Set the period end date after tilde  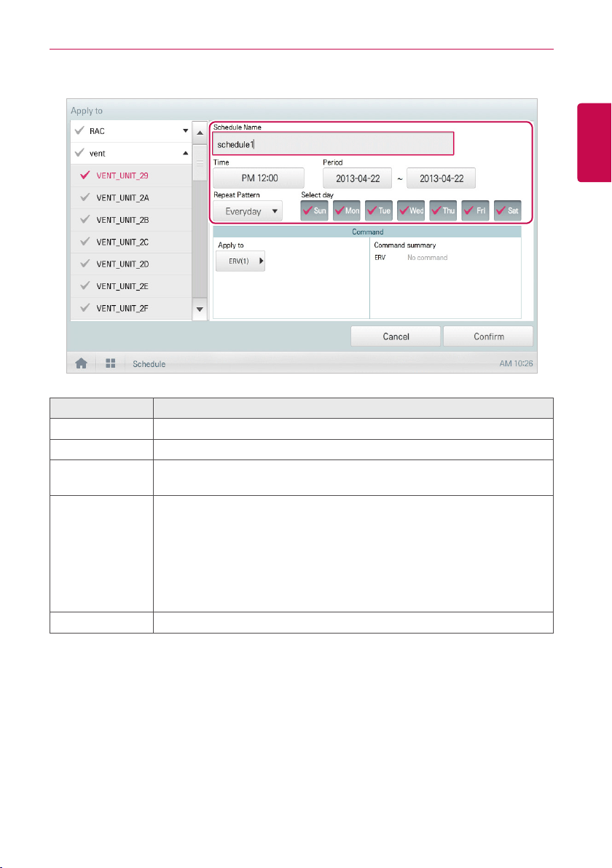coord(441,178)
